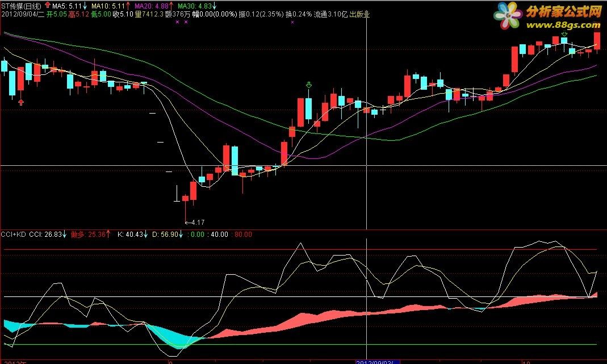The width and height of the screenshot is (607, 364).
Task: Click the ST传媒(日线) chart title
Action: coord(21,6)
